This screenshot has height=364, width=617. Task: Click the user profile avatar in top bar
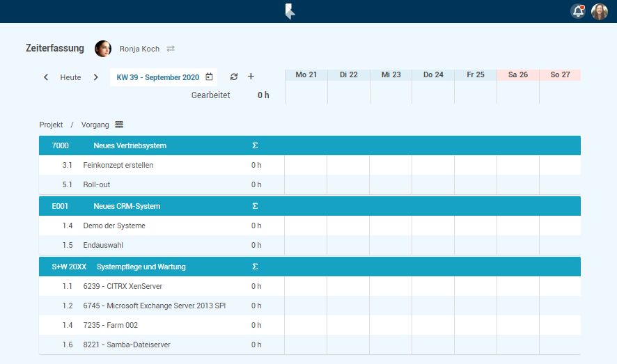pyautogui.click(x=600, y=11)
